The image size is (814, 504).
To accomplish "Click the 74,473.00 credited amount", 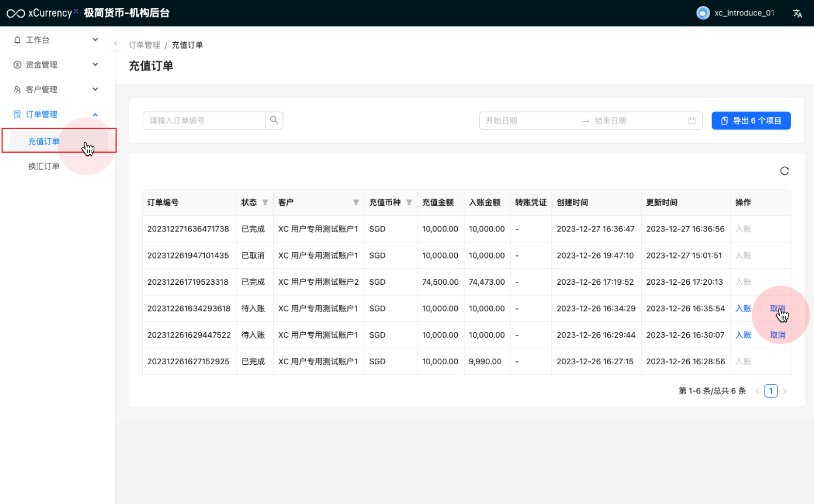I will 487,282.
